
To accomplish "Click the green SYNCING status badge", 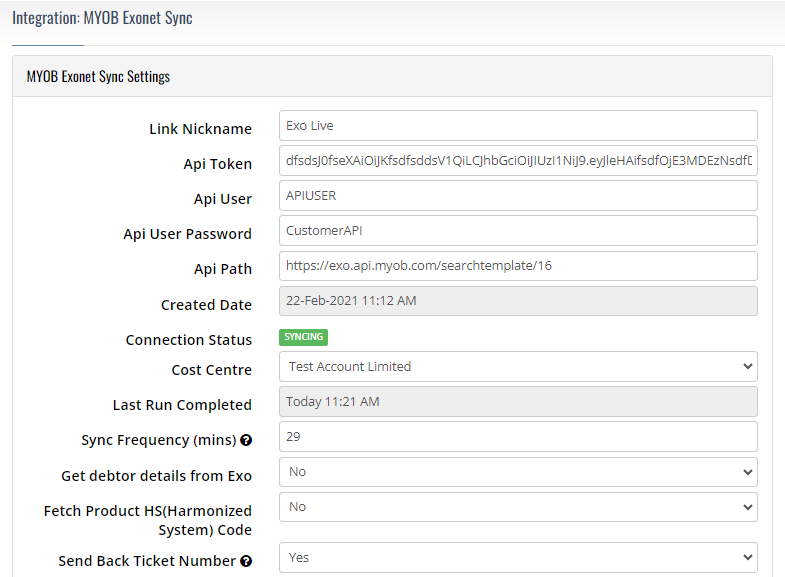I will (x=303, y=337).
